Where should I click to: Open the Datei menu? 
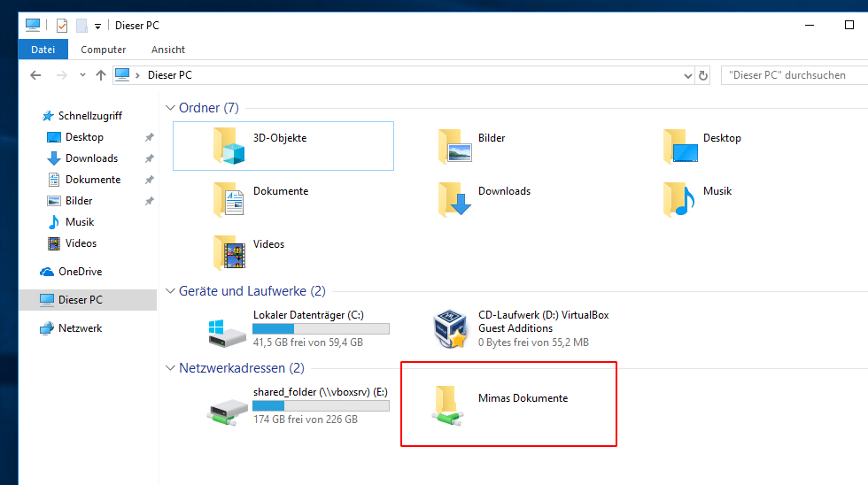coord(43,50)
